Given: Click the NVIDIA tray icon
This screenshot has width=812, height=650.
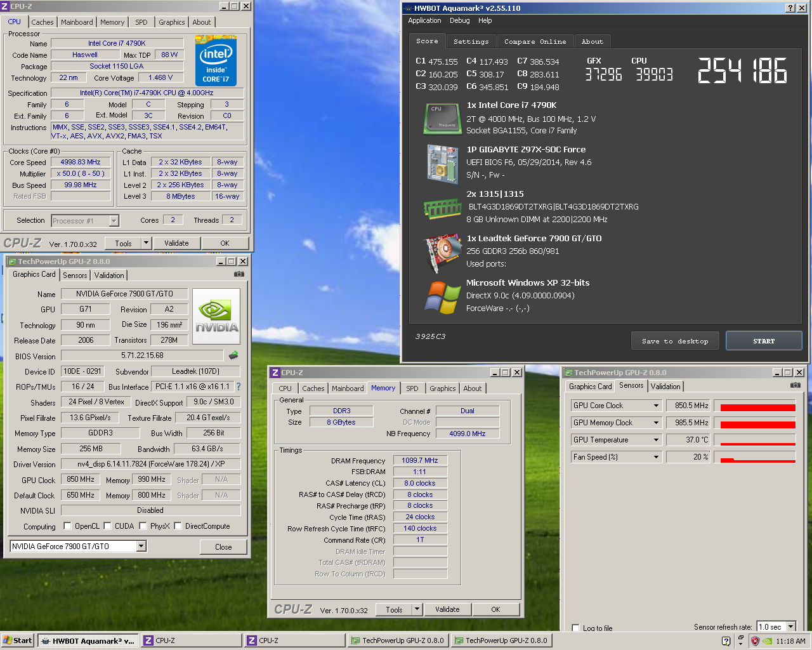Looking at the screenshot, I should pos(768,641).
